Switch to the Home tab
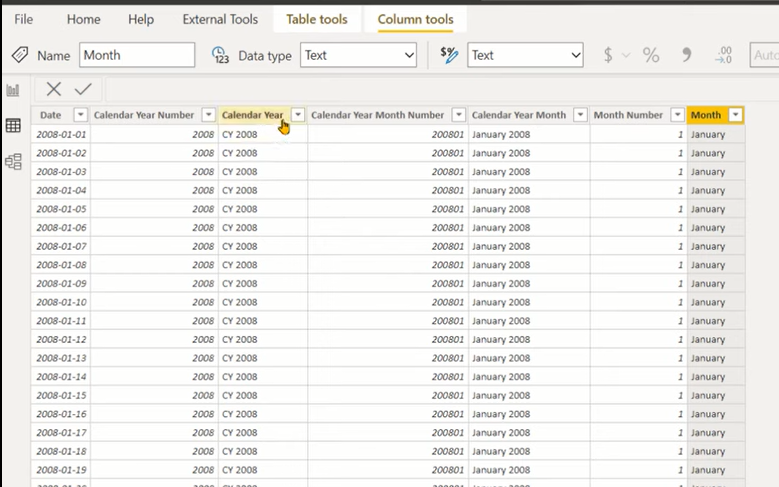The image size is (779, 487). 83,19
